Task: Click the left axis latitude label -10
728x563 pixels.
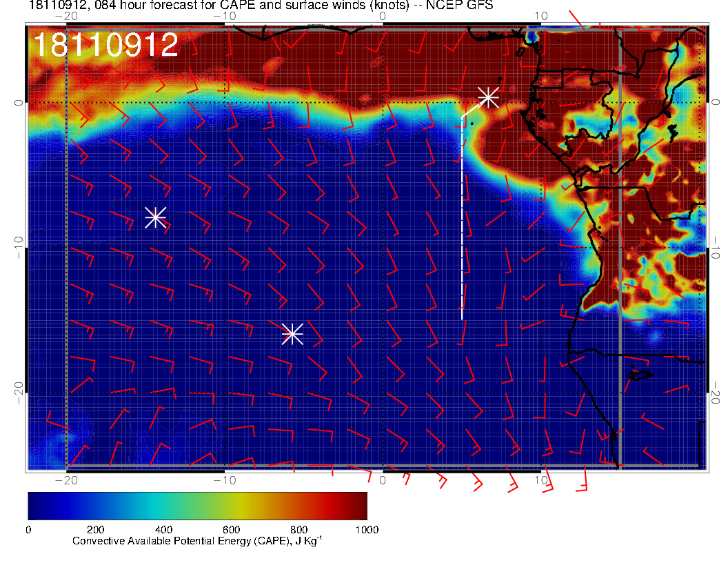Action: tap(18, 247)
